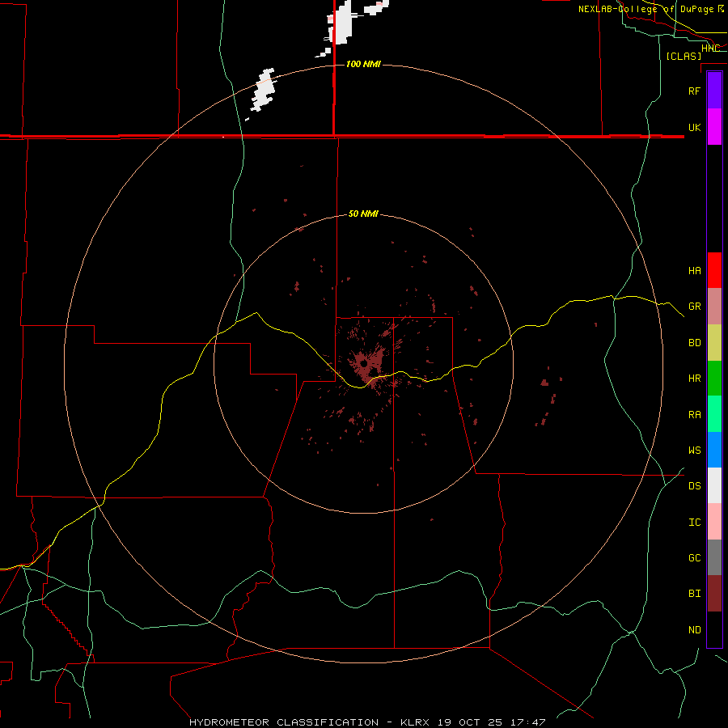Click the HA red legend swatch
The width and height of the screenshot is (728, 728).
coord(714,270)
